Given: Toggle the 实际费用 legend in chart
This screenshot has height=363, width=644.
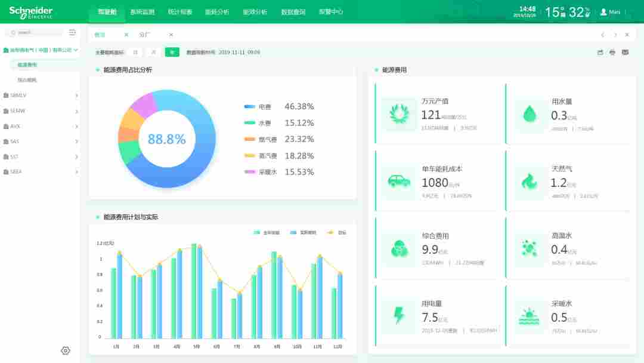Looking at the screenshot, I should click(x=304, y=232).
